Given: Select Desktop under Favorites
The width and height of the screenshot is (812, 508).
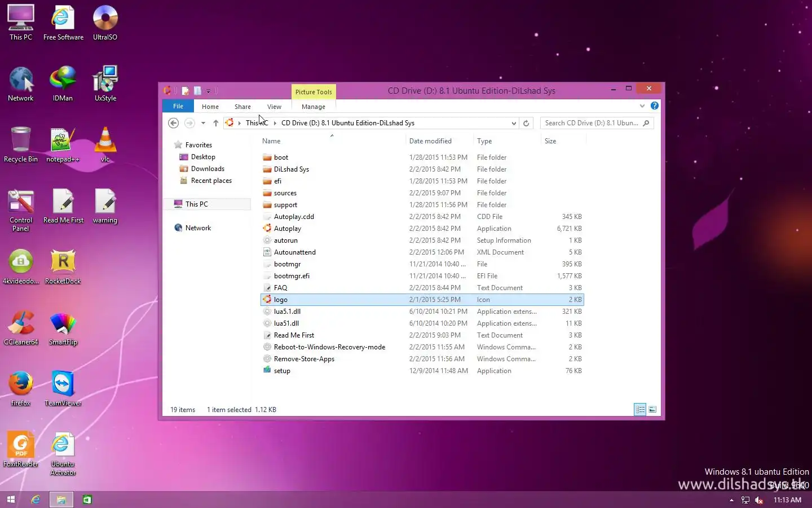Looking at the screenshot, I should point(203,157).
